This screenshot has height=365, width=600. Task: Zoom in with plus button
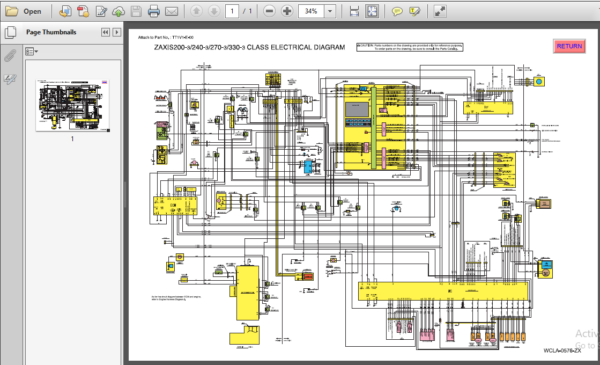287,11
